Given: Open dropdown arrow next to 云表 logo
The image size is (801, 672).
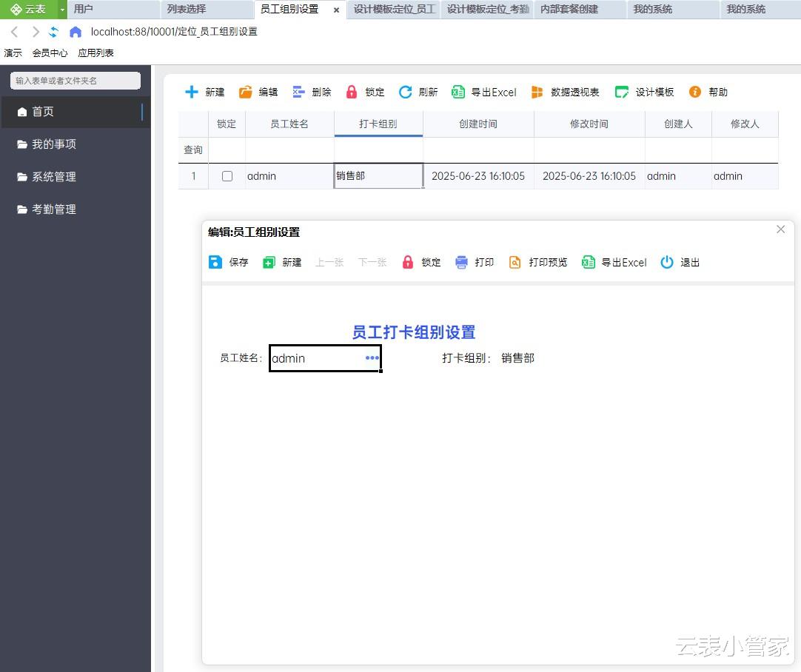Looking at the screenshot, I should tap(62, 9).
